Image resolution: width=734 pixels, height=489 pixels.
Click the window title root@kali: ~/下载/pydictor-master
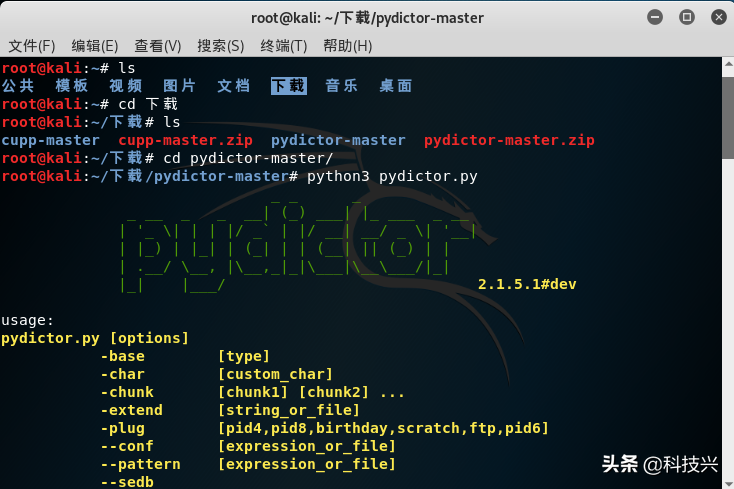pyautogui.click(x=367, y=18)
